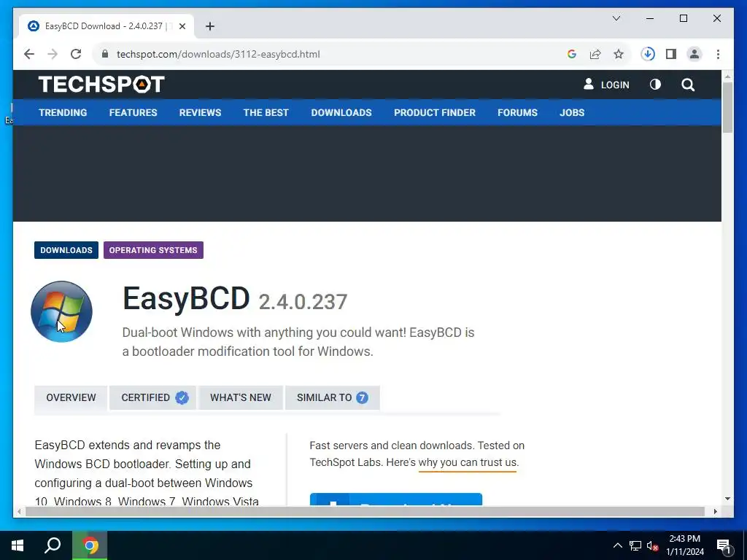This screenshot has height=560, width=747.
Task: Toggle dark mode contrast icon
Action: (x=655, y=85)
